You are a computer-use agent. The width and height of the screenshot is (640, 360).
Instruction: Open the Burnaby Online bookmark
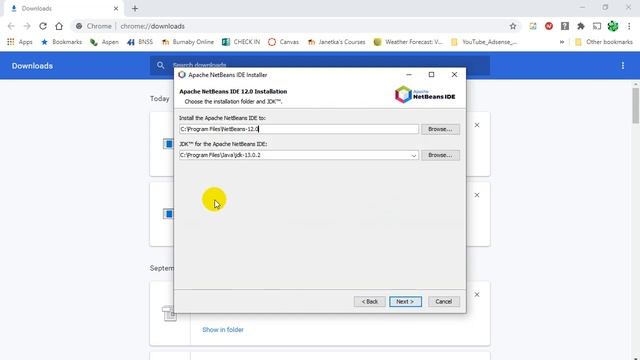[188, 42]
